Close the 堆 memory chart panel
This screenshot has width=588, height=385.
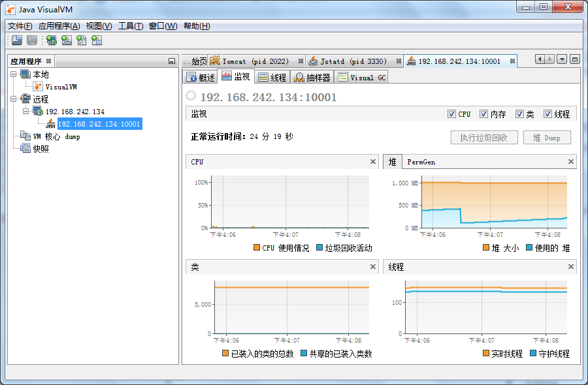point(571,161)
